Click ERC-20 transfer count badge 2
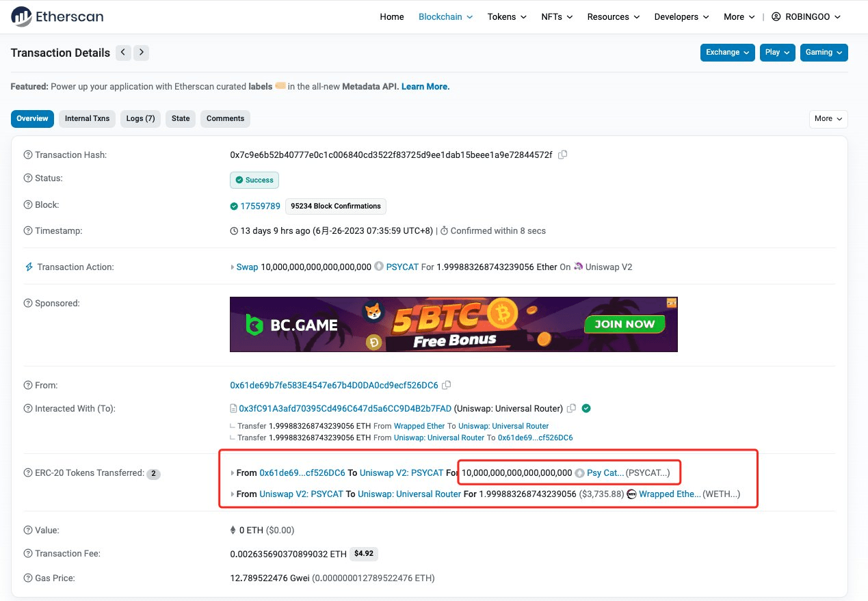 pos(154,474)
